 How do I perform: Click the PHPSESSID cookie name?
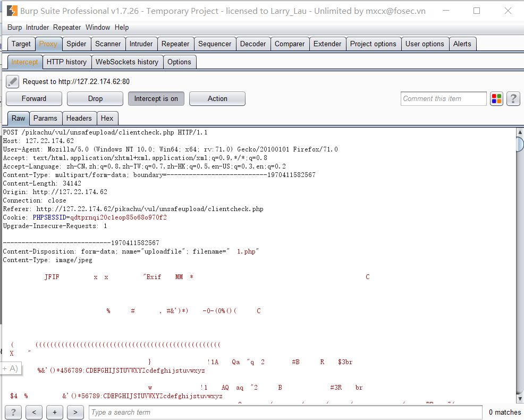[49, 217]
